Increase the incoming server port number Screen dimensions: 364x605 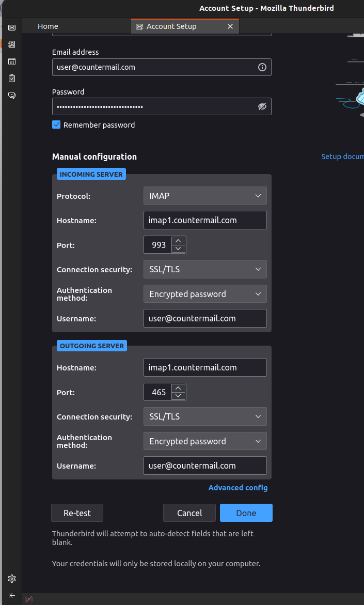coord(178,241)
